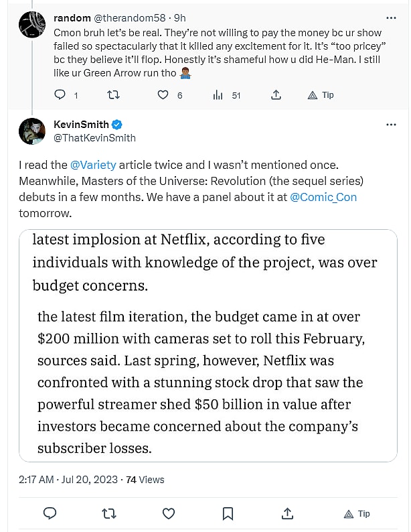Reply to KevinSmith's tweet
Viewport: 411px width, 532px height.
tap(50, 514)
